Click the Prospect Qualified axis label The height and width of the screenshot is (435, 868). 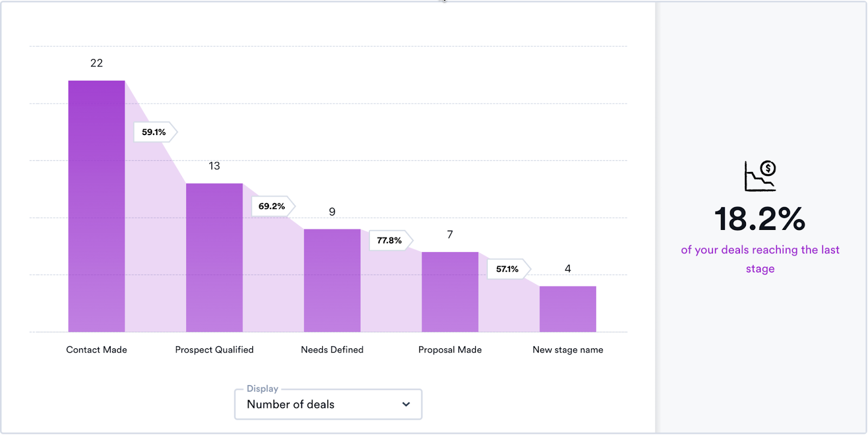214,350
